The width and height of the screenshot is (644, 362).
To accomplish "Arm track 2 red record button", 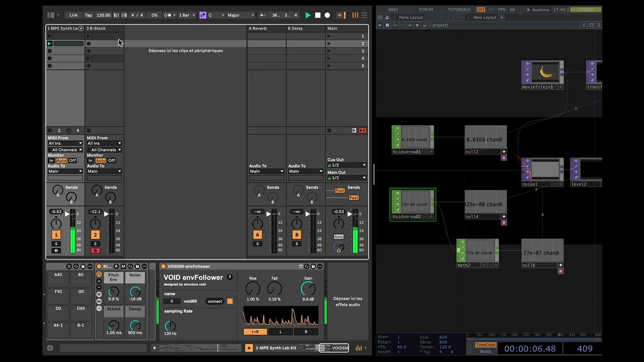I will pos(95,250).
